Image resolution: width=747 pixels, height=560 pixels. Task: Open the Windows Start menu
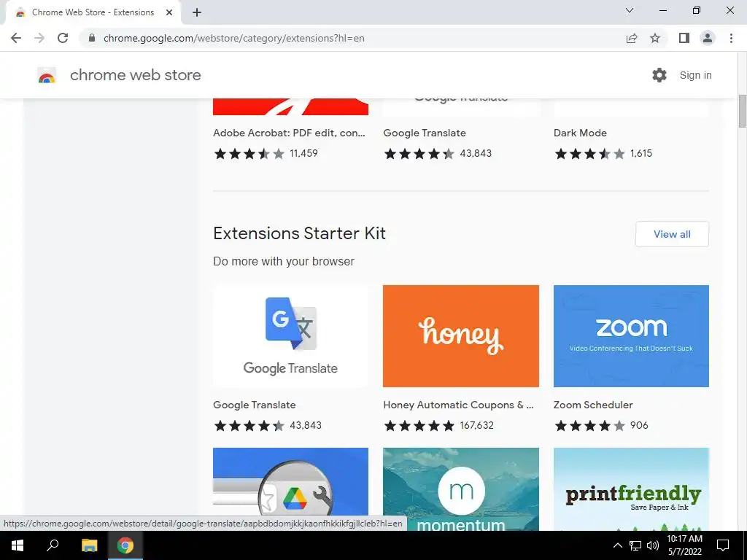tap(18, 545)
